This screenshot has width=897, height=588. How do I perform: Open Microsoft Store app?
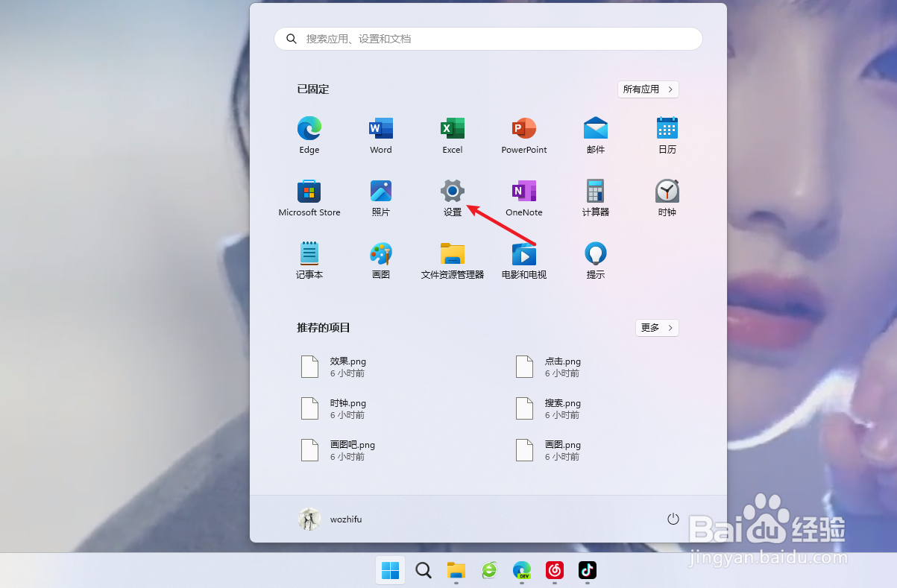[x=309, y=197]
